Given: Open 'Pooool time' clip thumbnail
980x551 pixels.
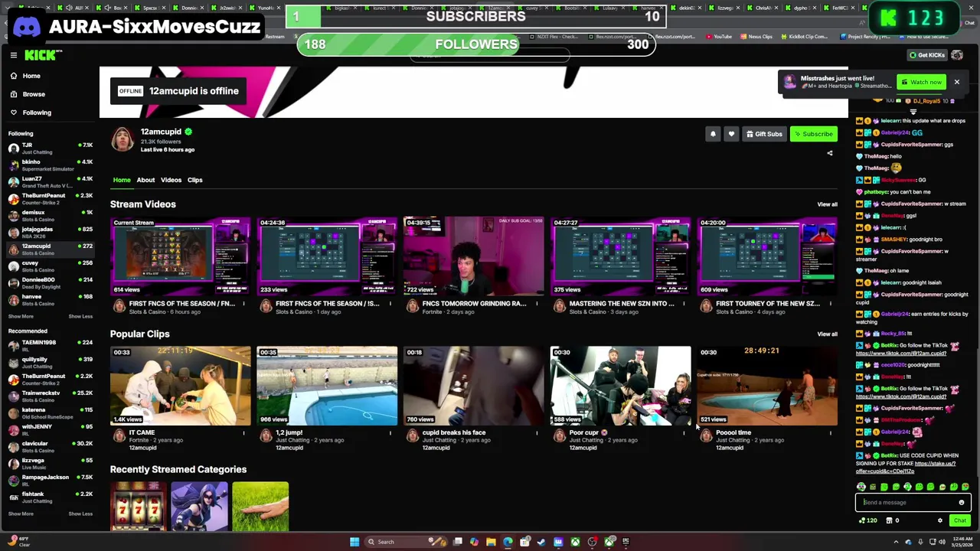Looking at the screenshot, I should [767, 386].
